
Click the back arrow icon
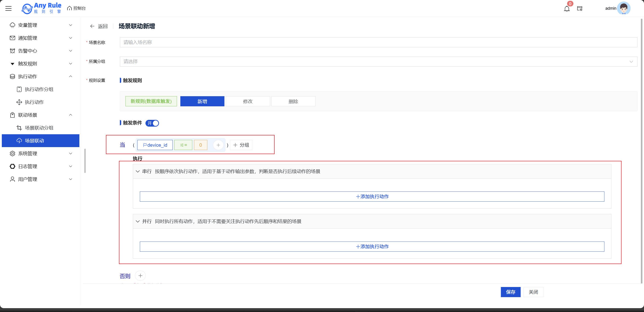tap(92, 26)
